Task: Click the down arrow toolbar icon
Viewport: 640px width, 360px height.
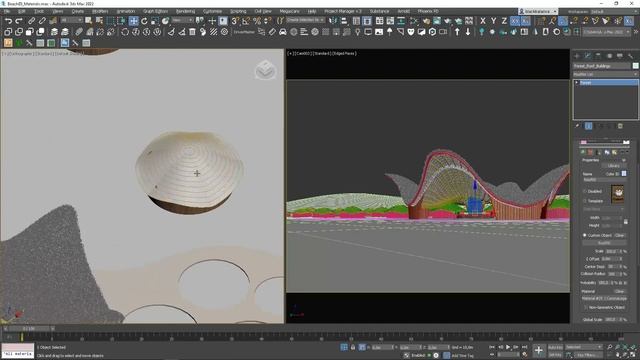Action: [x=468, y=32]
